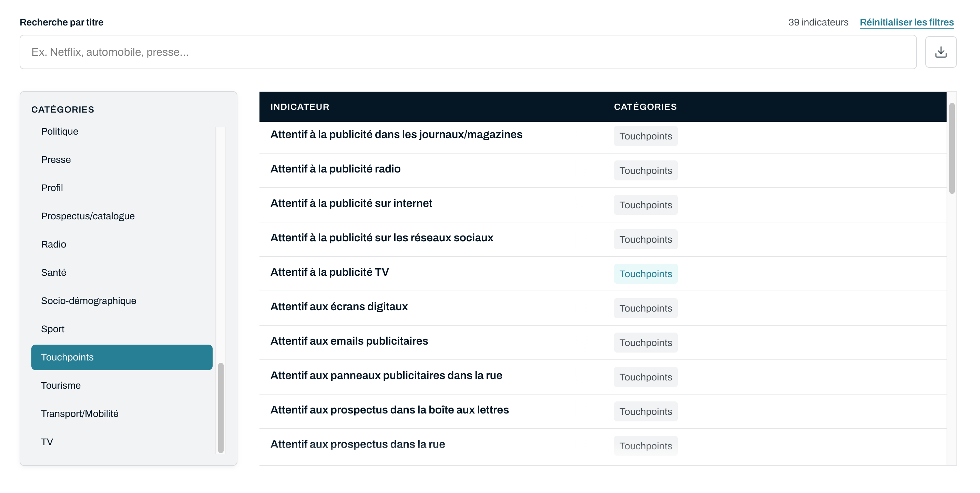Open indicator Attentif aux écrans digitaux

click(x=339, y=307)
